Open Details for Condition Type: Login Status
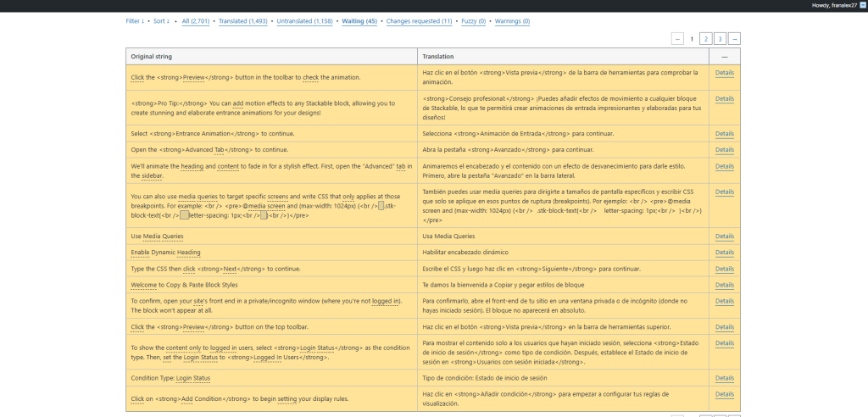The height and width of the screenshot is (417, 868). tap(724, 378)
